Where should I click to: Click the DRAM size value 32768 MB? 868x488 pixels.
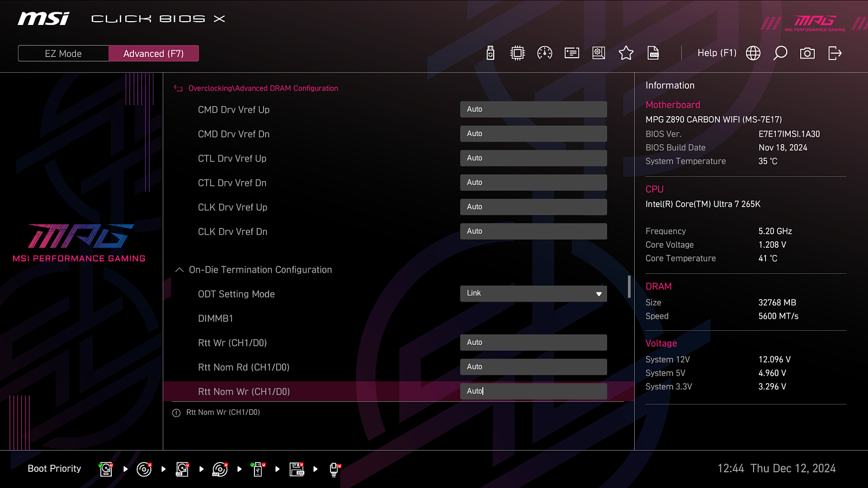(x=777, y=303)
